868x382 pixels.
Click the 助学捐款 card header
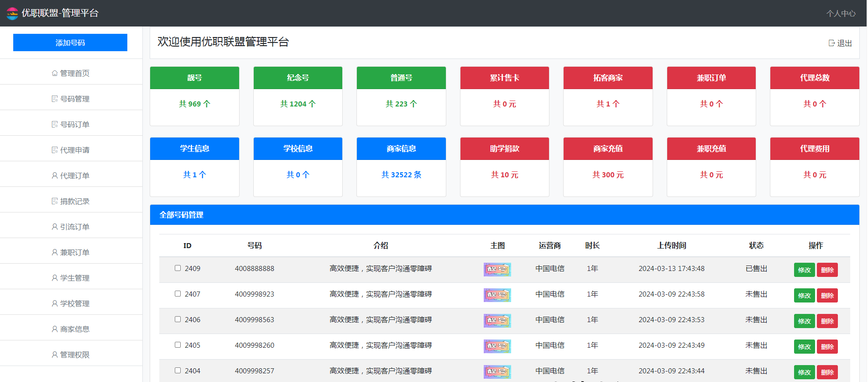click(x=505, y=149)
